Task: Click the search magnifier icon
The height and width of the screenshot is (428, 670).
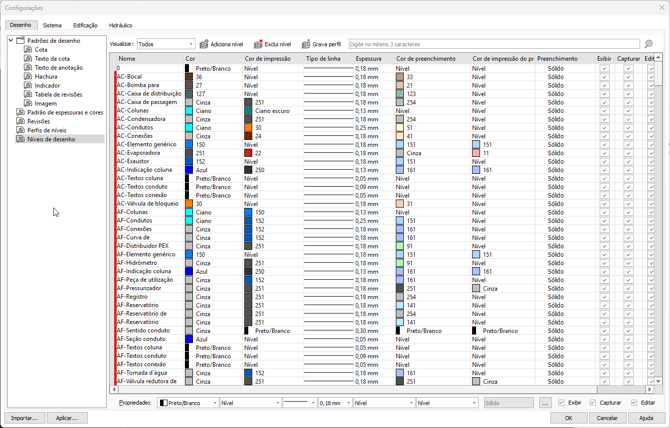Action: [649, 44]
